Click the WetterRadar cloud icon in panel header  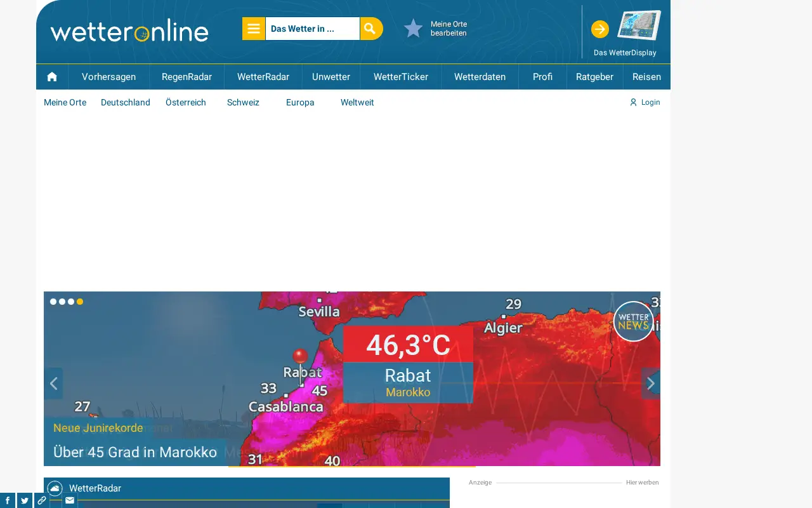point(55,488)
